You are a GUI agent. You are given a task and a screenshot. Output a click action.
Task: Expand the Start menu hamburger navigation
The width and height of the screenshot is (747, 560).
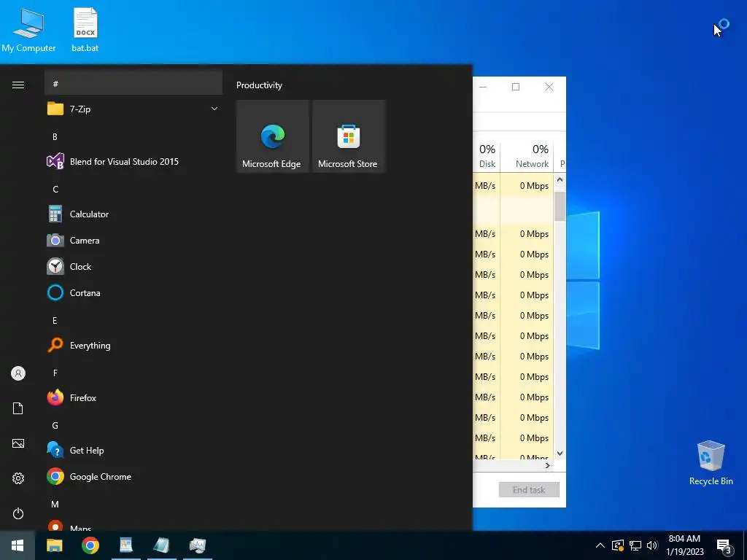[18, 85]
